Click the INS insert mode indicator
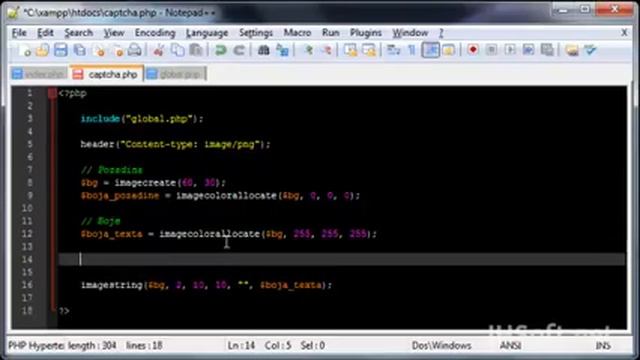 603,346
